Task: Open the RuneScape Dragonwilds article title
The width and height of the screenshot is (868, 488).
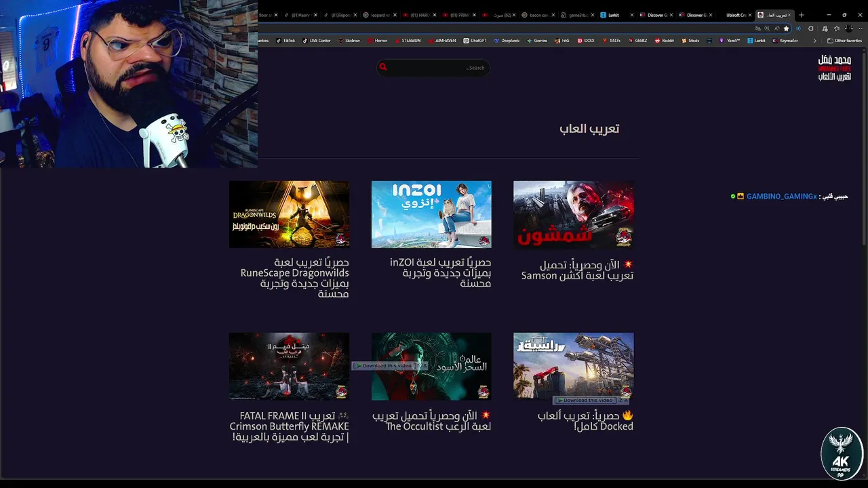Action: pyautogui.click(x=295, y=278)
